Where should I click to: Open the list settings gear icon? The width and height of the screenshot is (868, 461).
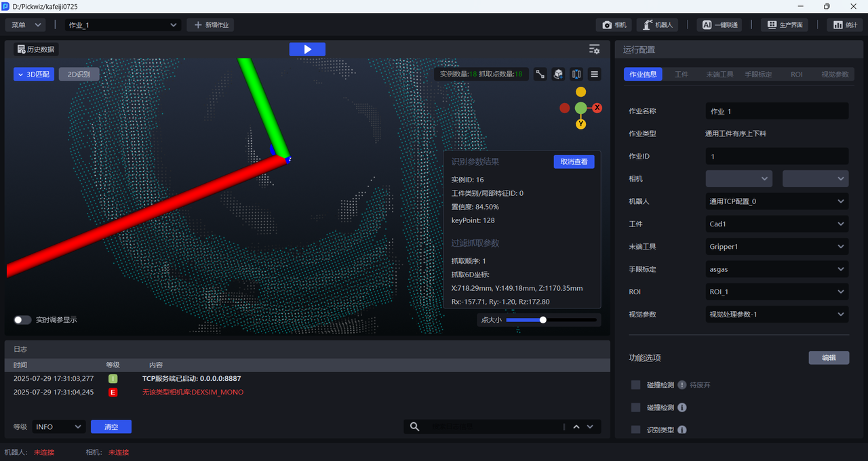click(x=594, y=49)
